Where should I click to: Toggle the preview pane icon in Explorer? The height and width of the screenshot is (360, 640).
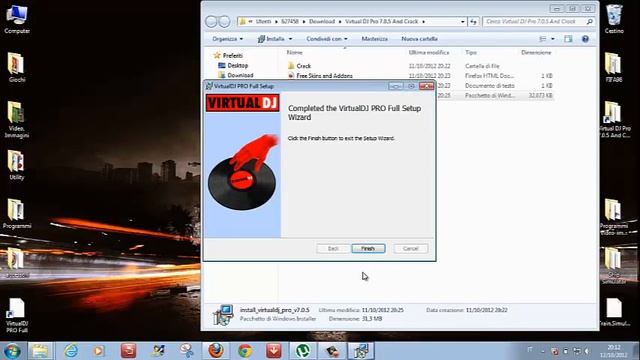click(568, 39)
